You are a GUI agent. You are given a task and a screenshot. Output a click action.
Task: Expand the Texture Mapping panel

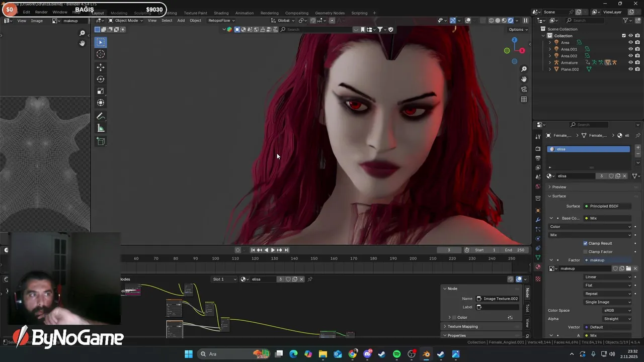pyautogui.click(x=481, y=326)
